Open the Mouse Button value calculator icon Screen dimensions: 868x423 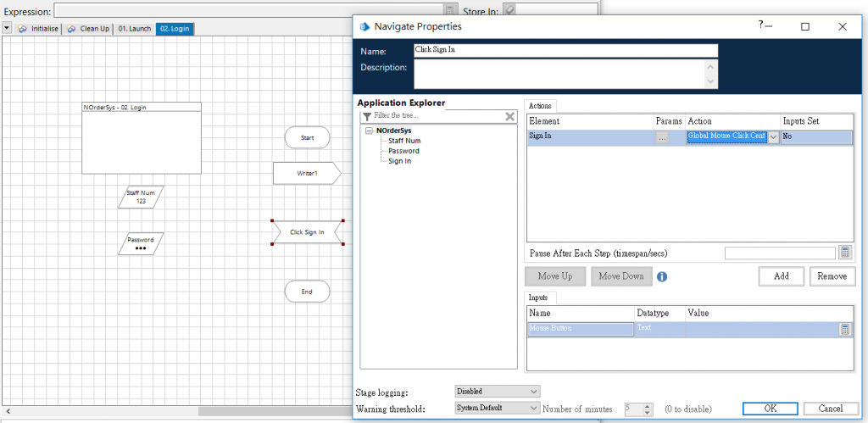tap(845, 330)
